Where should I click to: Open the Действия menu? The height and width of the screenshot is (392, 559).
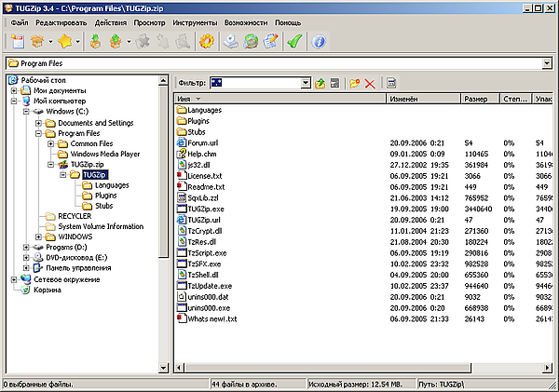[112, 22]
